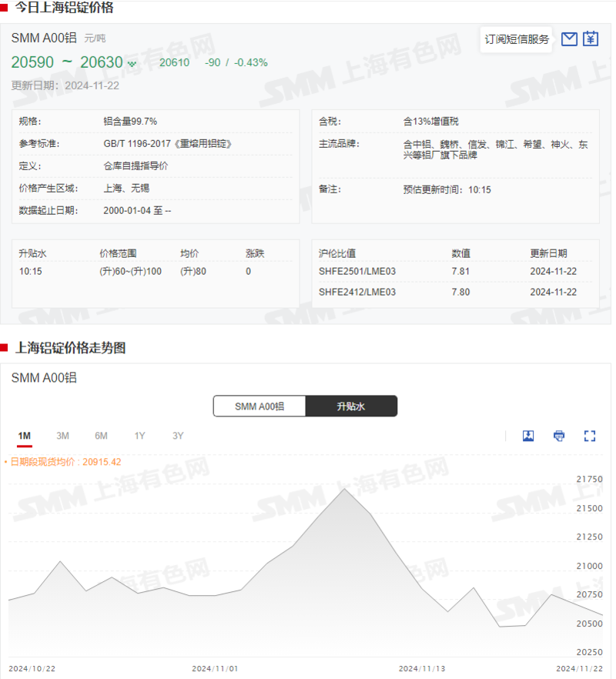Screen dimensions: 616x679
Task: Open the chart fullscreen view icon
Action: tap(590, 436)
